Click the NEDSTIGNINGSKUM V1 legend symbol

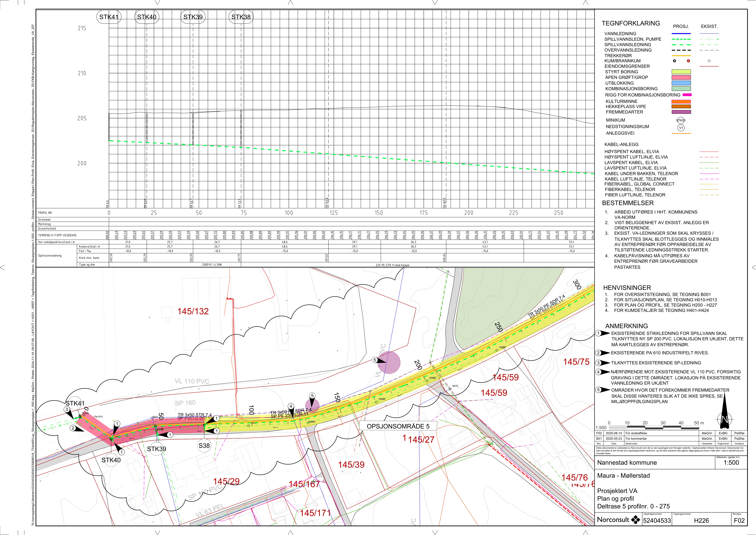click(681, 128)
